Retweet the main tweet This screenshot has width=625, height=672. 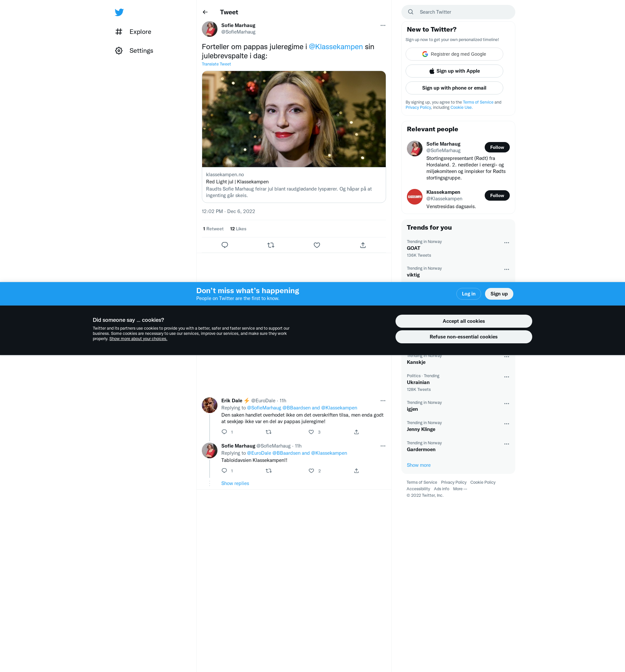(x=271, y=245)
